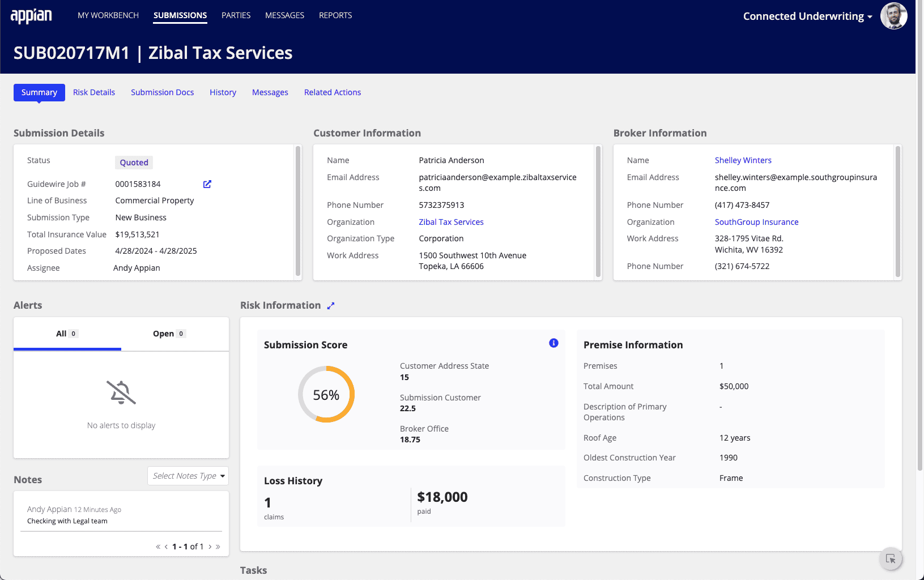
Task: Open the Select Notes Type dropdown
Action: 188,476
